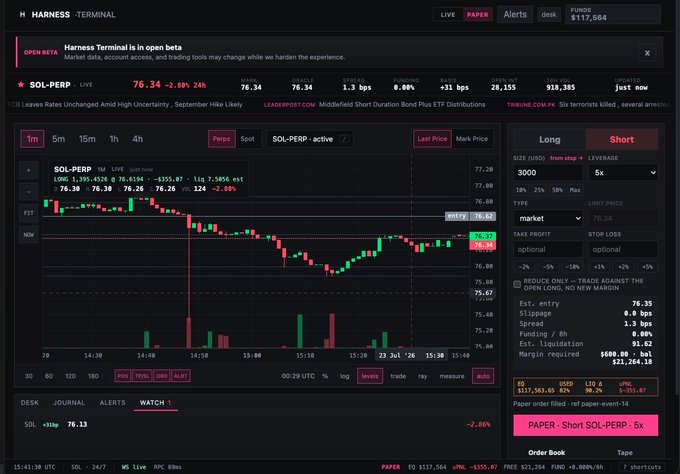680x474 pixels.
Task: Switch to LIVE trading mode
Action: [448, 15]
